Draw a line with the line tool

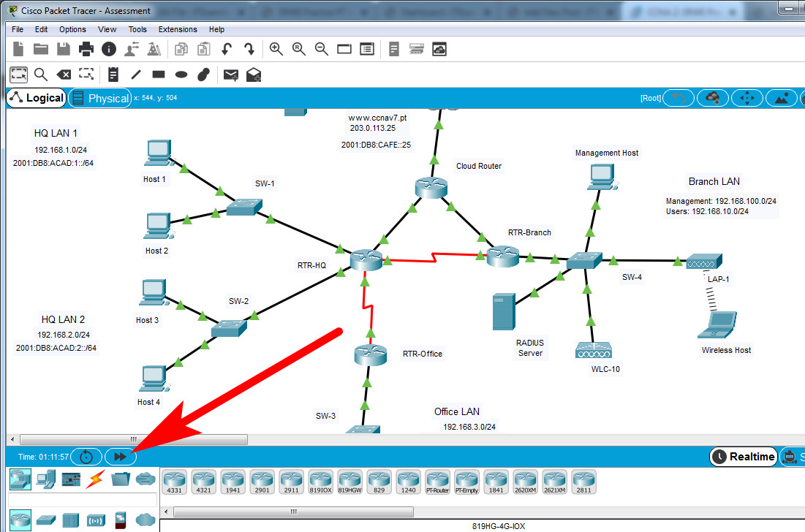136,75
